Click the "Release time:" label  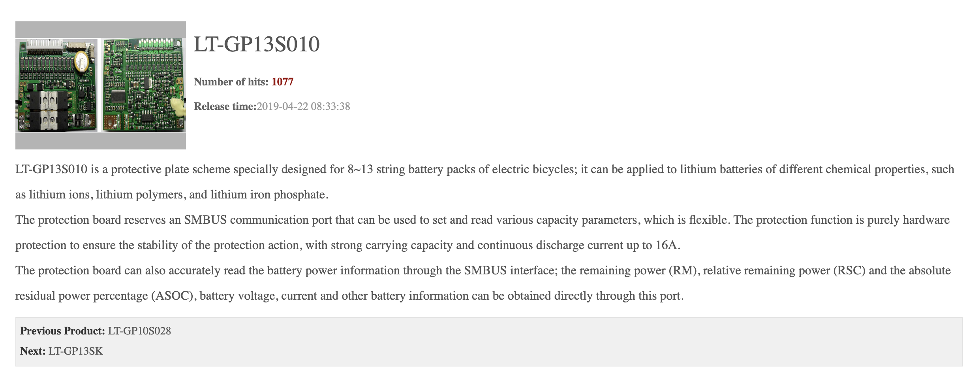(225, 106)
